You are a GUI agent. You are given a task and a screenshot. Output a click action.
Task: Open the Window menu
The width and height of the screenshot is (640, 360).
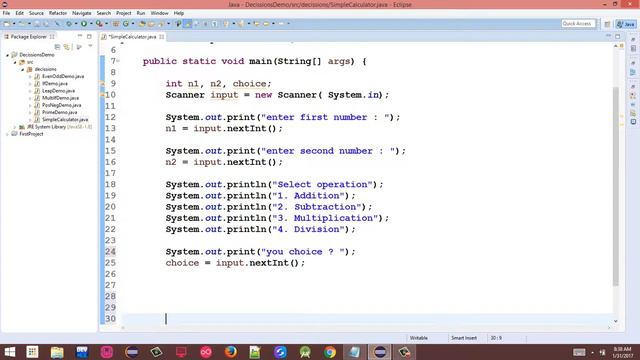159,13
